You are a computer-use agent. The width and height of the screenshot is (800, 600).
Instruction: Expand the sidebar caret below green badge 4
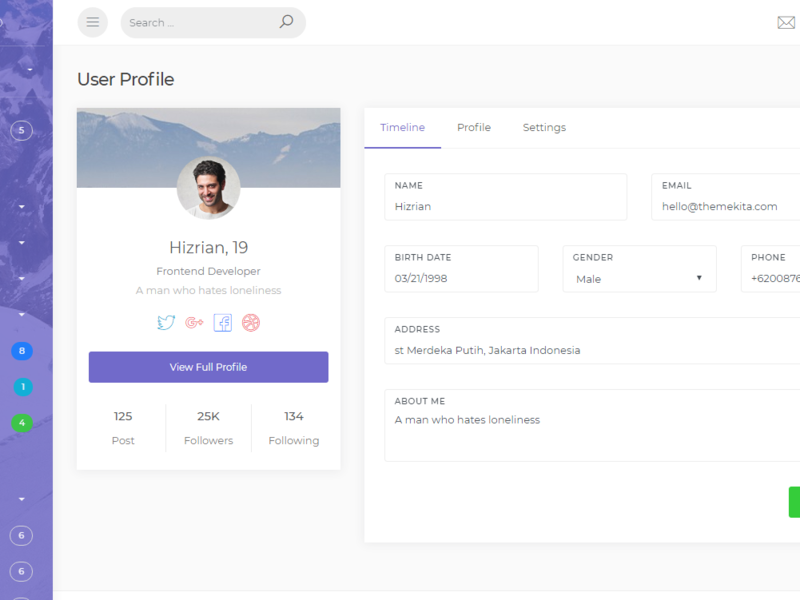coord(21,498)
